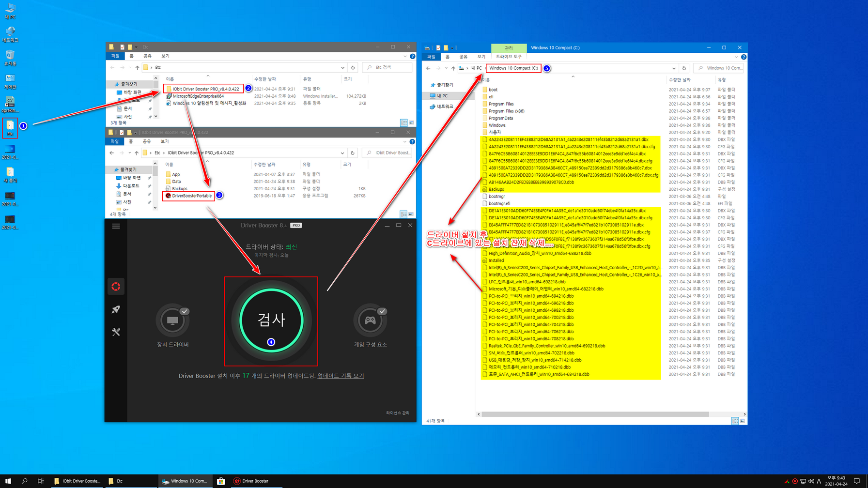The width and height of the screenshot is (868, 488).
Task: Select Data folder in IObit window
Action: [176, 182]
